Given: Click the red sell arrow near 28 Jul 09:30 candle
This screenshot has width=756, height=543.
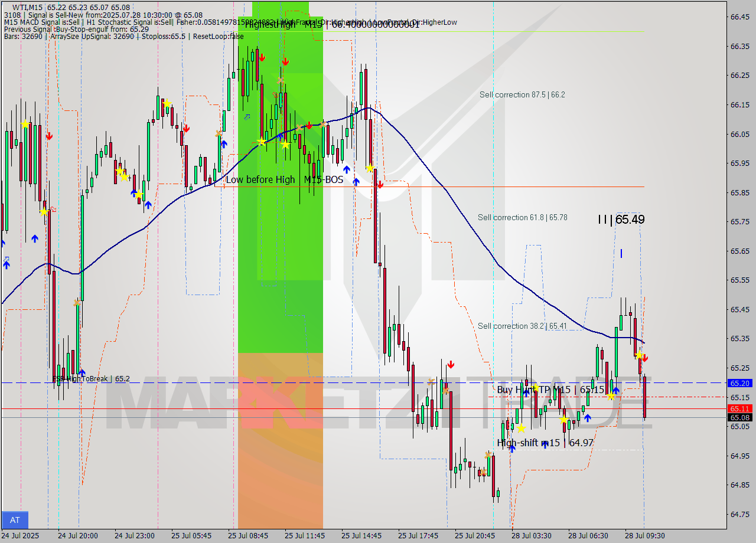Looking at the screenshot, I should tap(644, 358).
